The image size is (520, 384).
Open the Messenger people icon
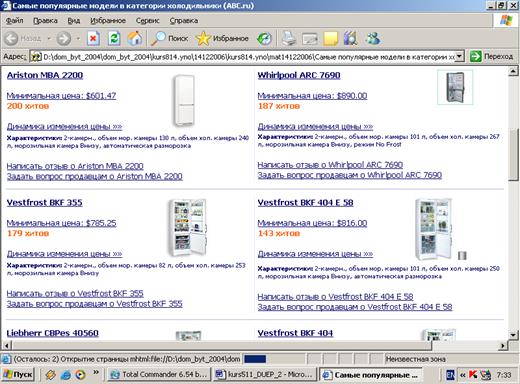(373, 39)
